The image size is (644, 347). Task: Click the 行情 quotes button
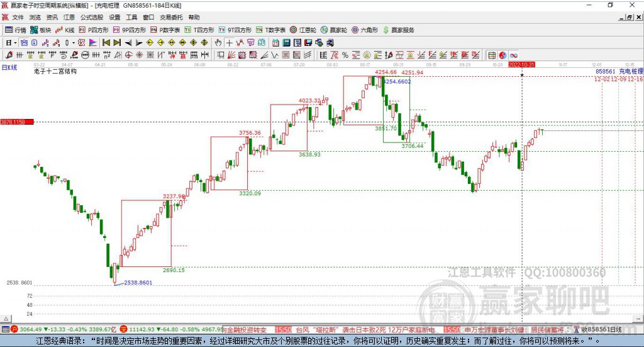16,30
